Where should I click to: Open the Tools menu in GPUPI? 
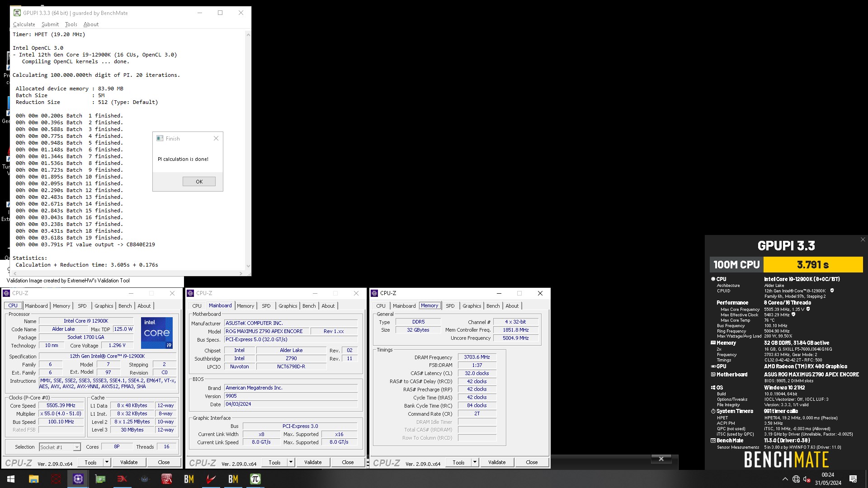71,24
